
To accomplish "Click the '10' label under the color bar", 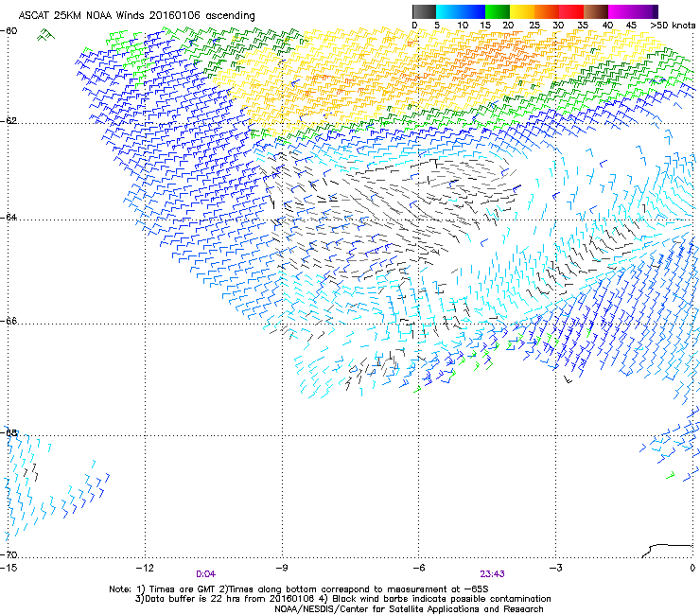I will coord(463,26).
